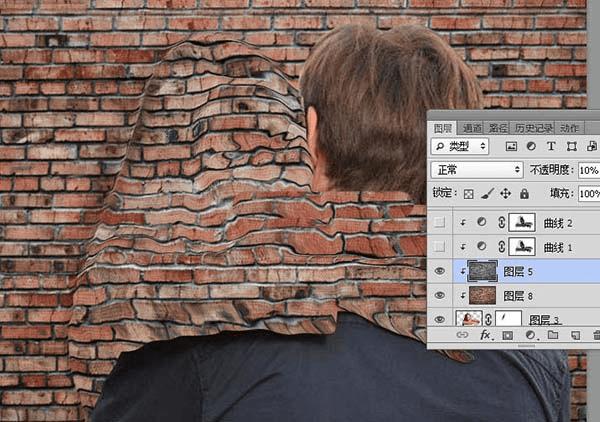Show the hidden 曲线 2 layer
Screen dimensions: 600x422
[439, 222]
